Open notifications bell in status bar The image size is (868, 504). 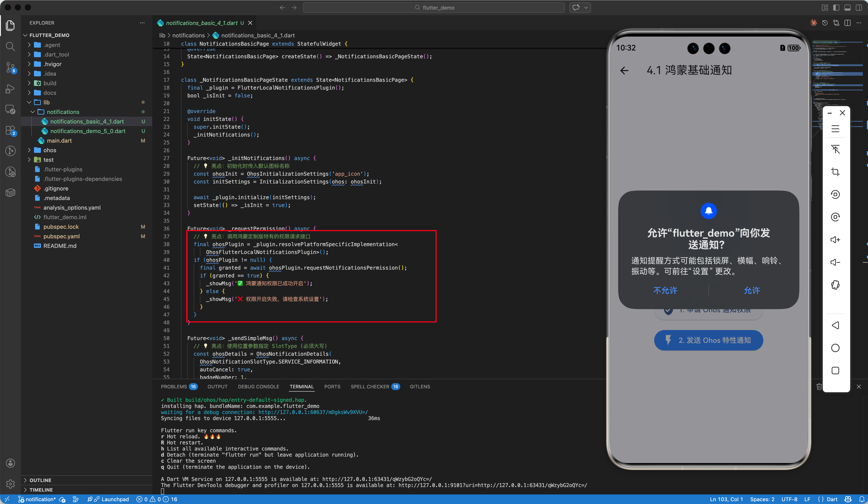tap(861, 499)
